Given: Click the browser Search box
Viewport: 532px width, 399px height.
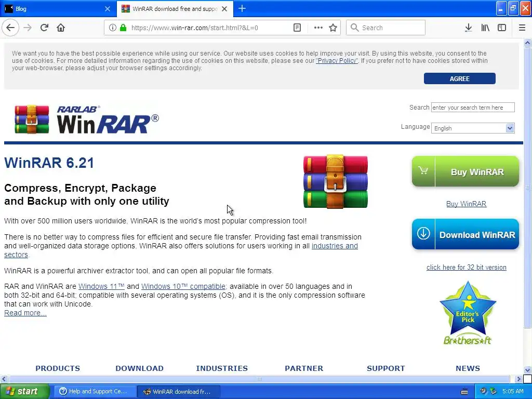Looking at the screenshot, I should (x=385, y=28).
